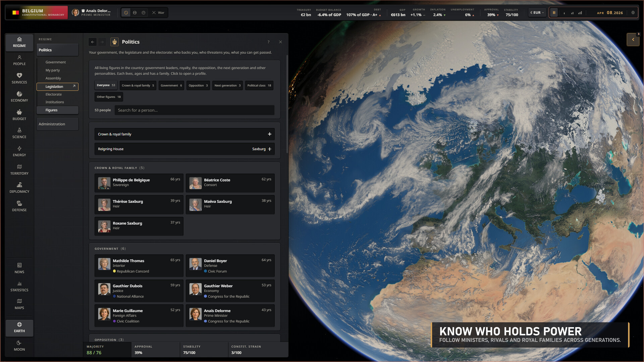The height and width of the screenshot is (362, 644).
Task: Set medium game speed
Action: [x=572, y=13]
